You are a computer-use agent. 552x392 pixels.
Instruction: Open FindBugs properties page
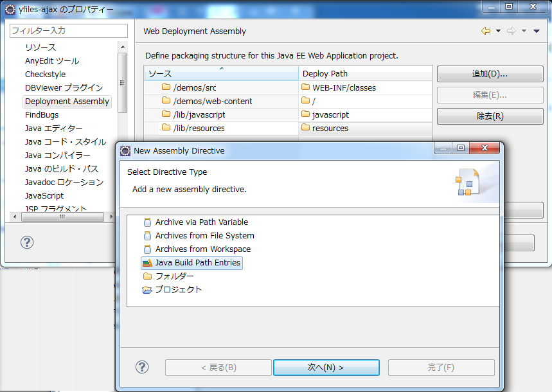[x=42, y=115]
